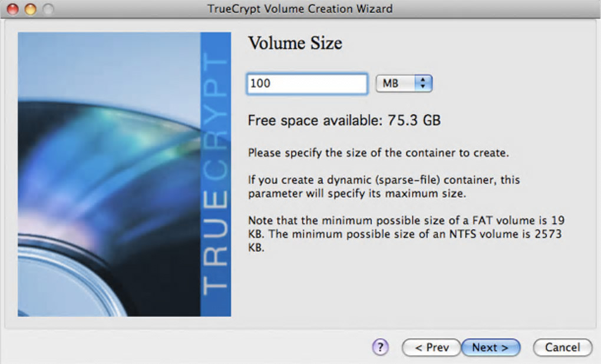The image size is (601, 364).
Task: Focus the volume size field containing 100
Action: (307, 84)
